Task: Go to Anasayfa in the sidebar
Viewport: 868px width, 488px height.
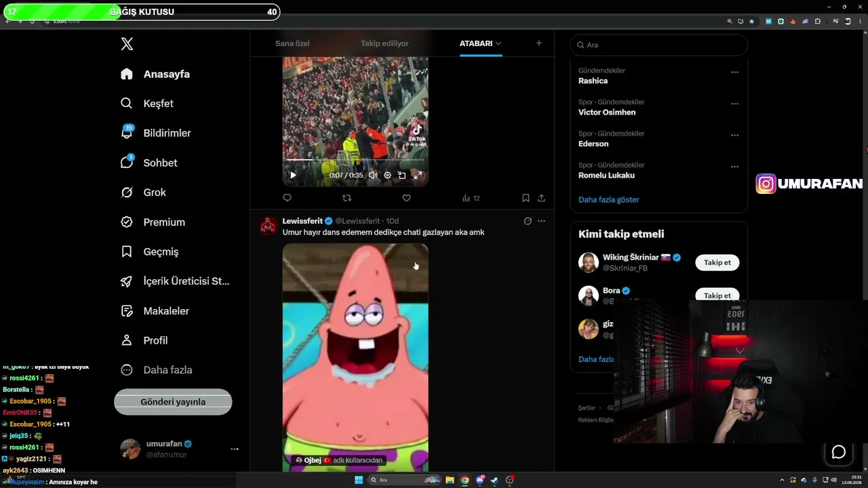Action: 155,74
